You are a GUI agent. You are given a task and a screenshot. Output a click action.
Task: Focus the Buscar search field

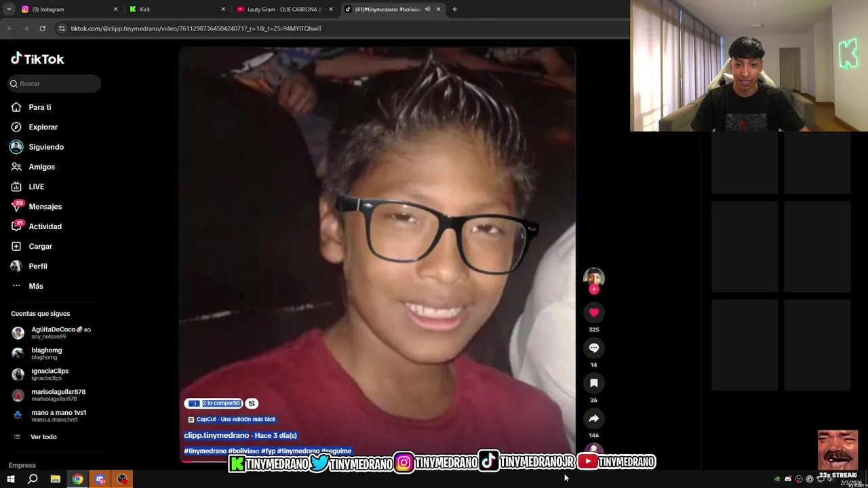(x=54, y=83)
